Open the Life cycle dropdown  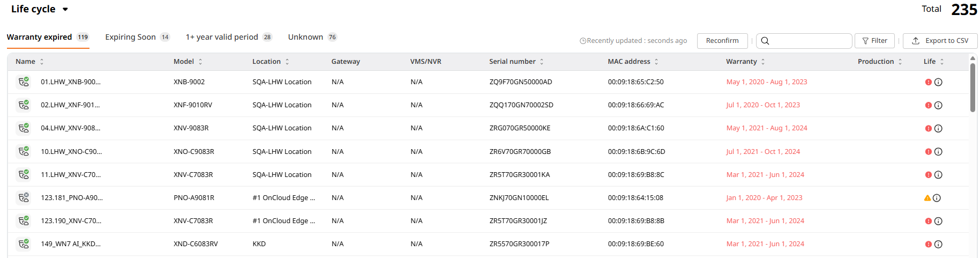65,9
